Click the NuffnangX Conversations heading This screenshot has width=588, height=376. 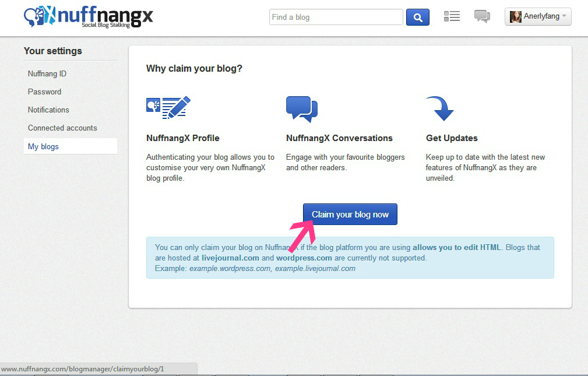point(339,138)
